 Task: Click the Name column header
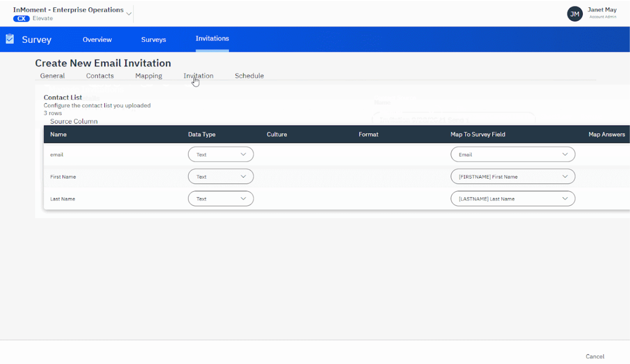[58, 135]
